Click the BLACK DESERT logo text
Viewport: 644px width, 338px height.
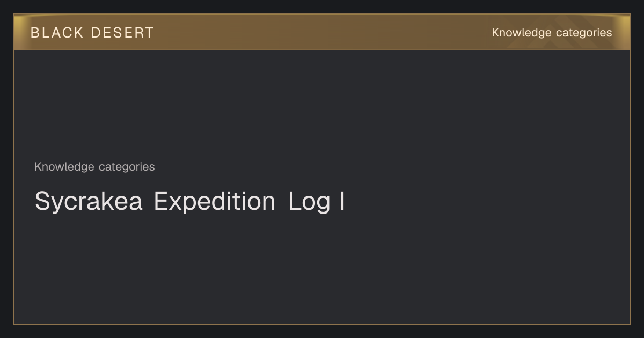click(92, 33)
